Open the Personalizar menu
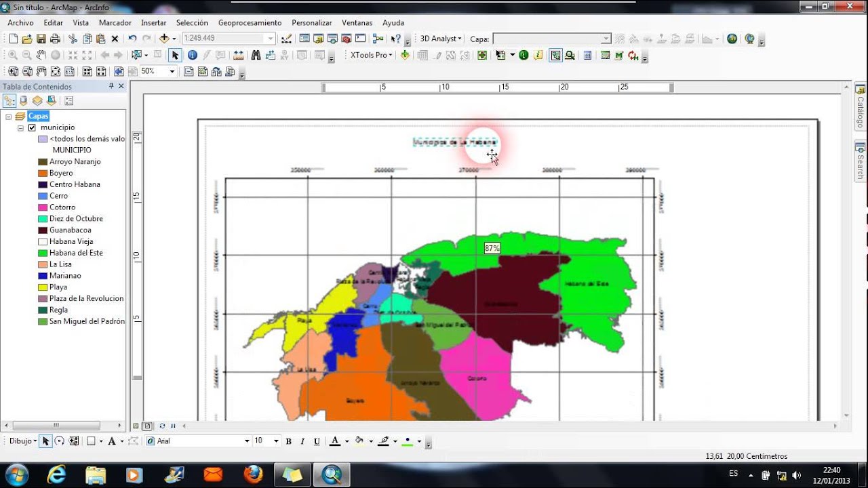 [312, 22]
